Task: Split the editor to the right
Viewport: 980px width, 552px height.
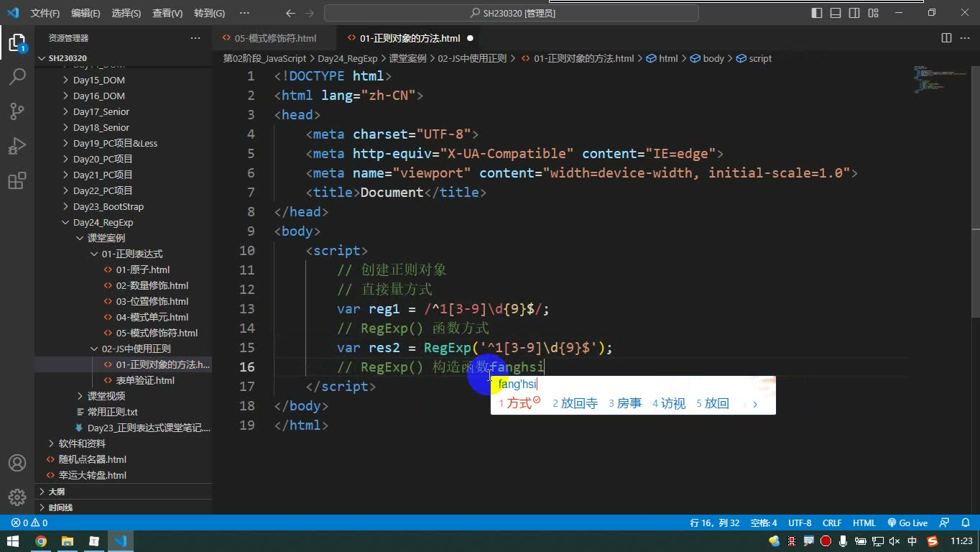Action: (946, 38)
